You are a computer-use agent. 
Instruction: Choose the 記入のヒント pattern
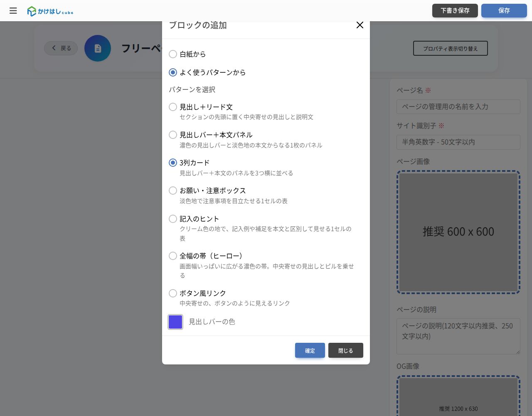coord(173,219)
